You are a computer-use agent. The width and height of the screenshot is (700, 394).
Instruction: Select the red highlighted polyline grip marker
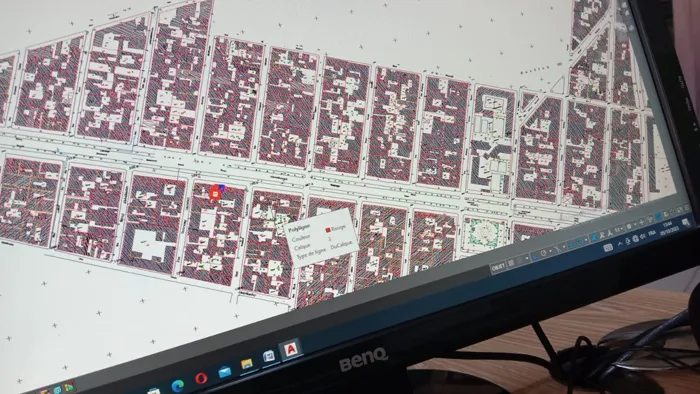216,193
